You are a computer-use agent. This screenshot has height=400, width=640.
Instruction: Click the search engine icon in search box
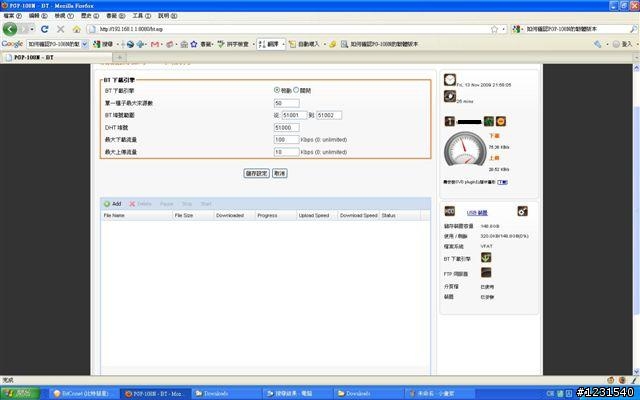(x=516, y=29)
